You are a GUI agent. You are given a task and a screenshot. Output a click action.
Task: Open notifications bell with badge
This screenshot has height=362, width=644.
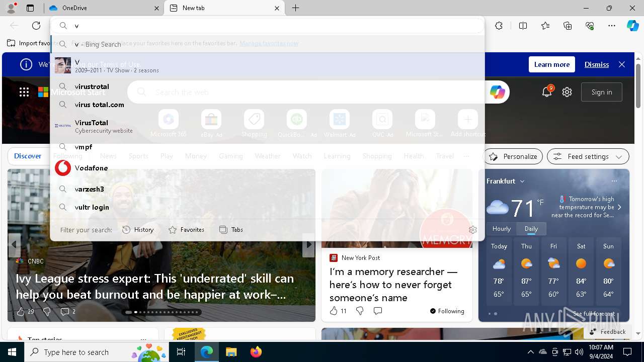tap(547, 92)
